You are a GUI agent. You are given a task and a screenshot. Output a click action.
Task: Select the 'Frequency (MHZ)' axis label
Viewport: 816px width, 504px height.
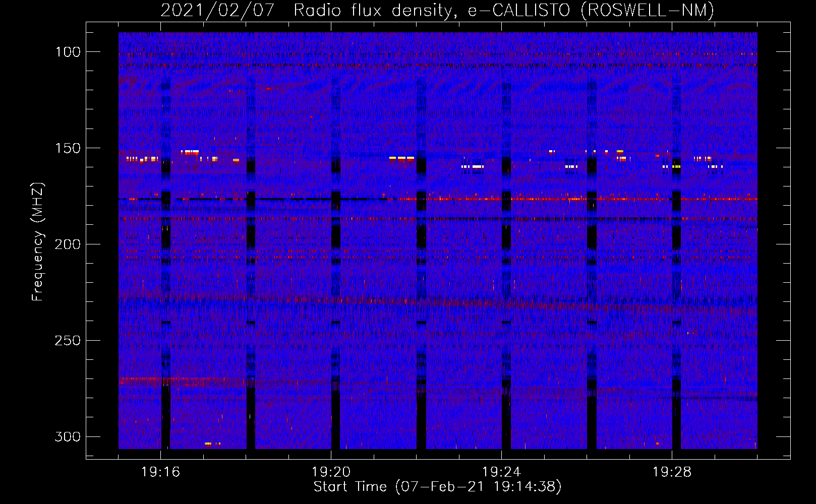pos(38,242)
